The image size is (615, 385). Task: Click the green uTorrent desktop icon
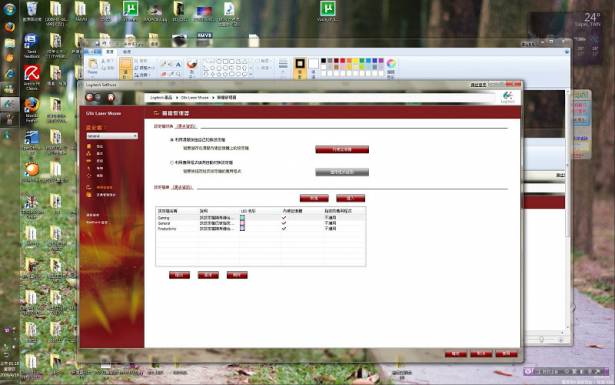[130, 10]
